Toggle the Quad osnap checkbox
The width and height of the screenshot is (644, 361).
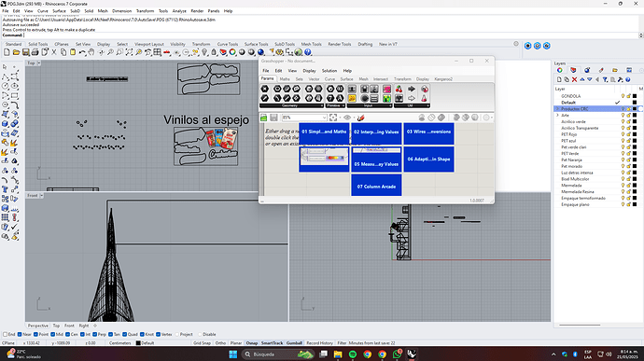[x=124, y=334]
